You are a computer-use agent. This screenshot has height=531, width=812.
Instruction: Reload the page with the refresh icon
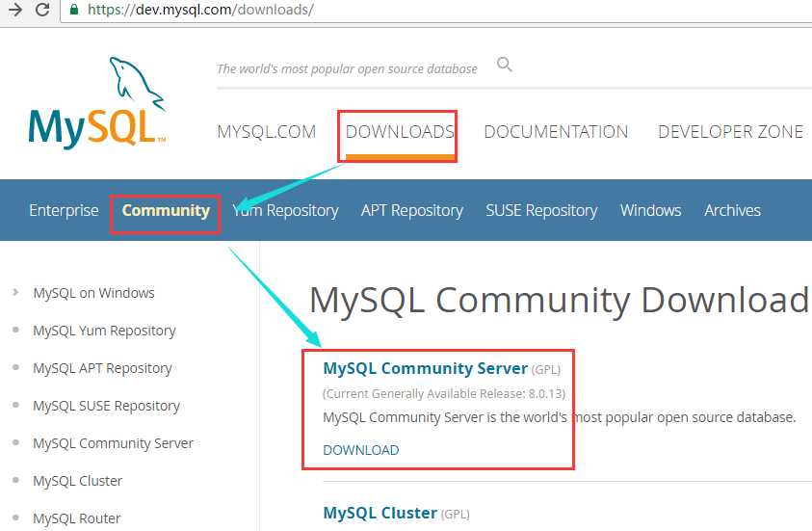point(42,10)
